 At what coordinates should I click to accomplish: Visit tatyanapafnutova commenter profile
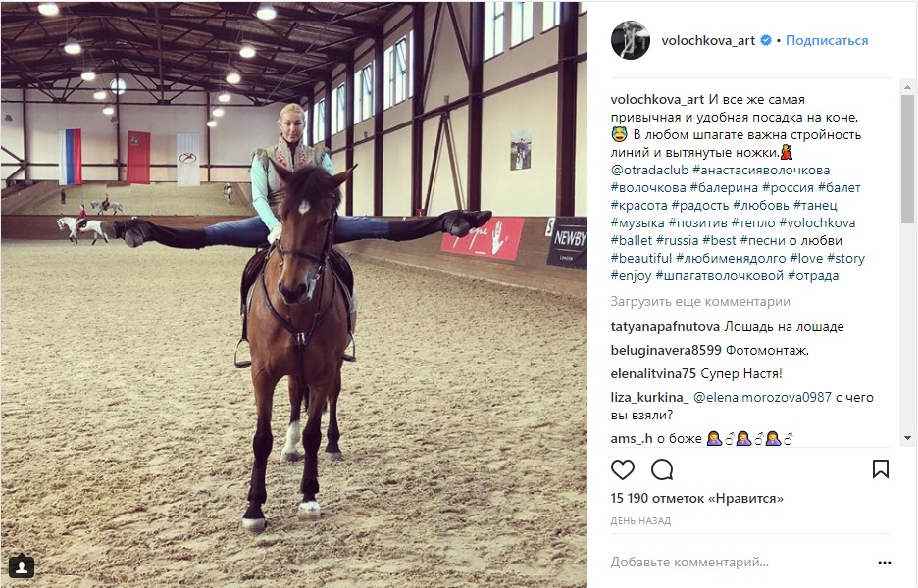coord(666,327)
